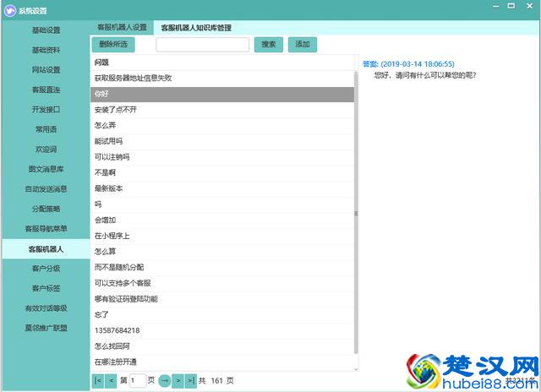Image resolution: width=541 pixels, height=392 pixels.
Task: Click the question list vertical scrollbar
Action: (x=356, y=212)
